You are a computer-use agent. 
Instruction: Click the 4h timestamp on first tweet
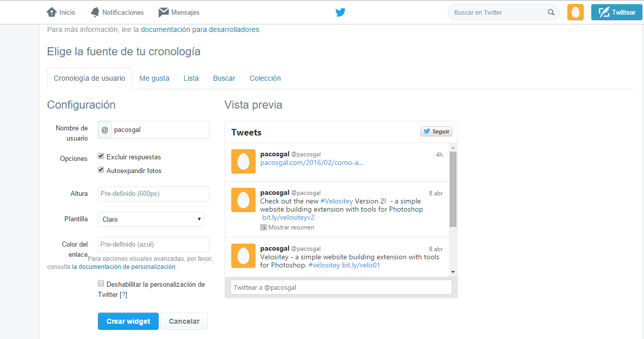tap(439, 155)
